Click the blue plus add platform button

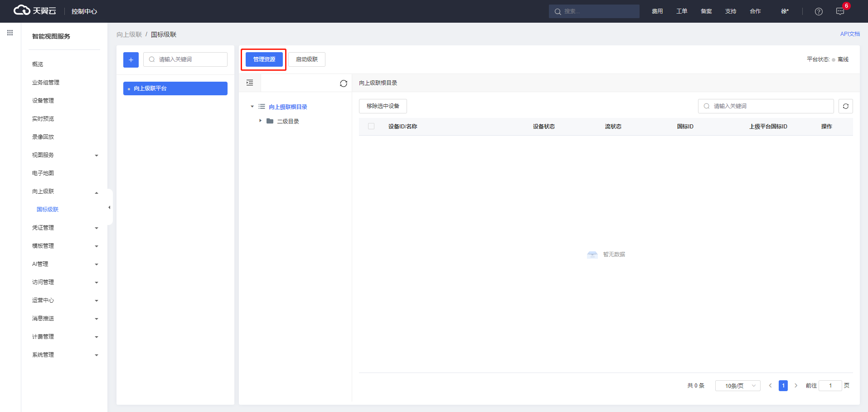click(x=131, y=59)
